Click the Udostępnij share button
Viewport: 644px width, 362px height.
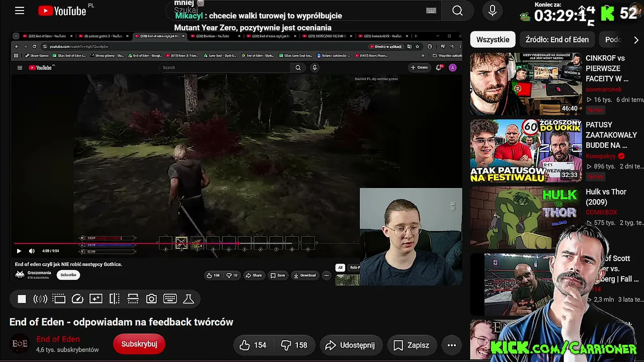pos(350,345)
